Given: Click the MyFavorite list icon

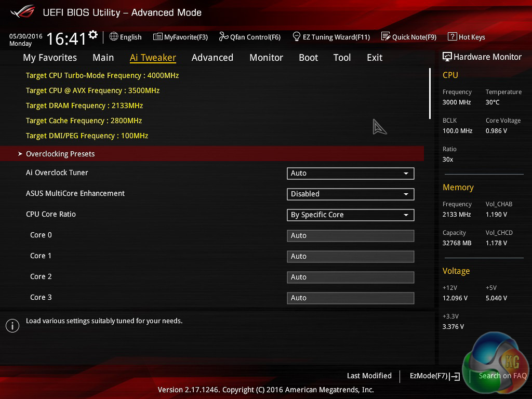Looking at the screenshot, I should coord(157,37).
